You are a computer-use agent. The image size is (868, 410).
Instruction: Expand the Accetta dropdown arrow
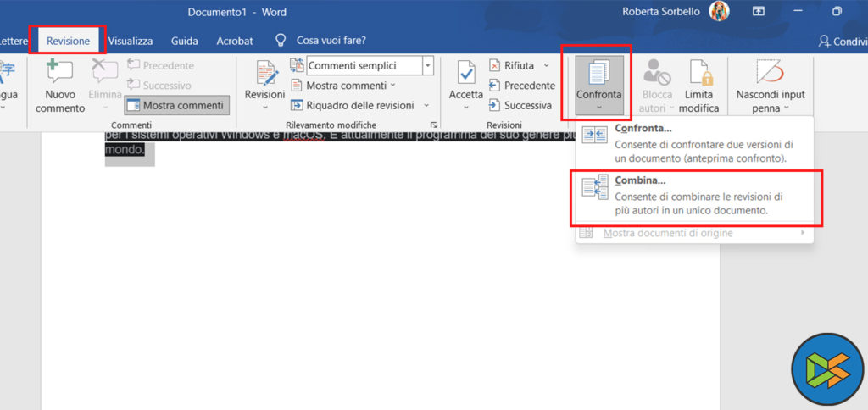466,108
